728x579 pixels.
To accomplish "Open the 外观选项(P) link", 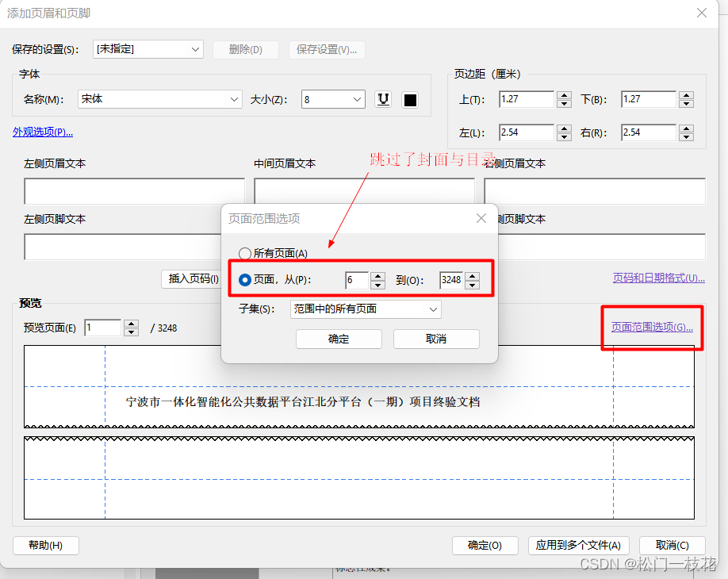I will click(x=43, y=132).
